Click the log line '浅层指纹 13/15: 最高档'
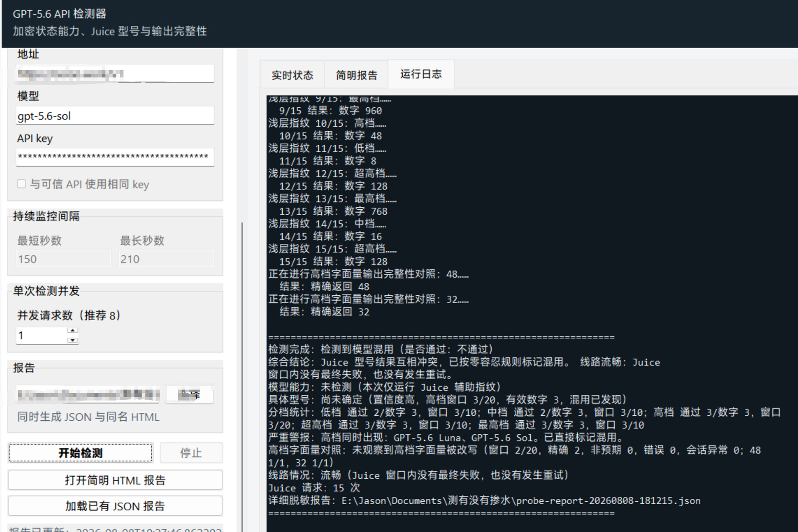798x532 pixels. click(332, 199)
